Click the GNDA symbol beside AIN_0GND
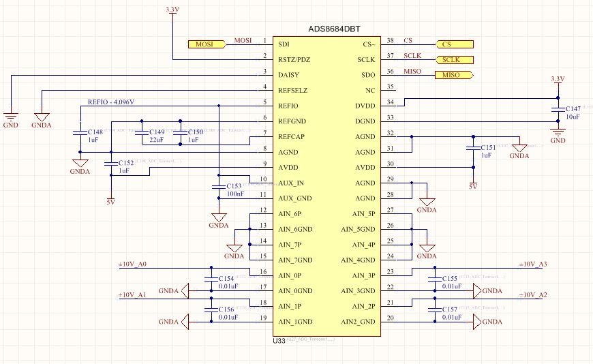Screen dimensions: 593x364 click(185, 291)
